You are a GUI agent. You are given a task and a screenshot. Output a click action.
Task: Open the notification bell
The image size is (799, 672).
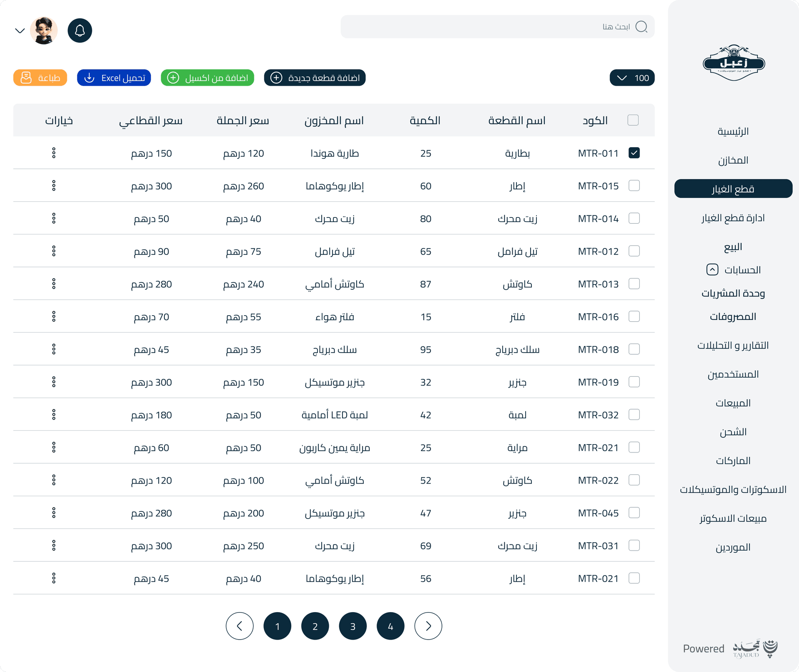(x=79, y=30)
